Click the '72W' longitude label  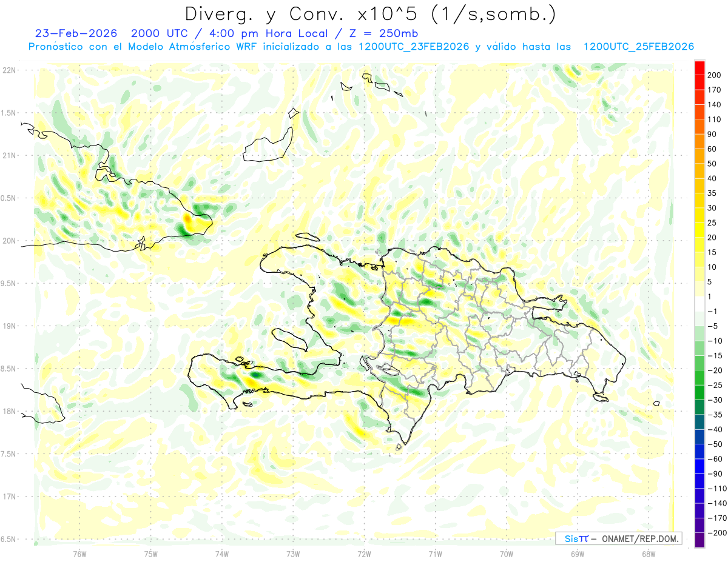tap(364, 554)
